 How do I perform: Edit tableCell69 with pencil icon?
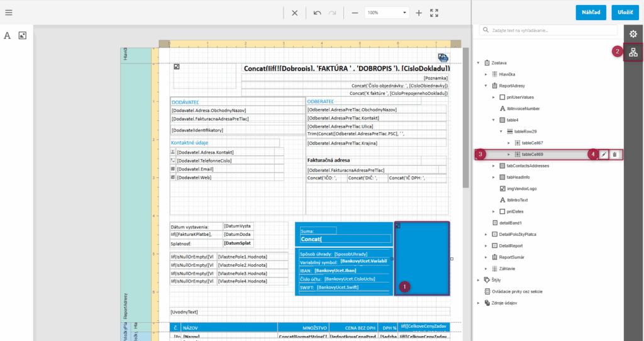[x=603, y=154]
